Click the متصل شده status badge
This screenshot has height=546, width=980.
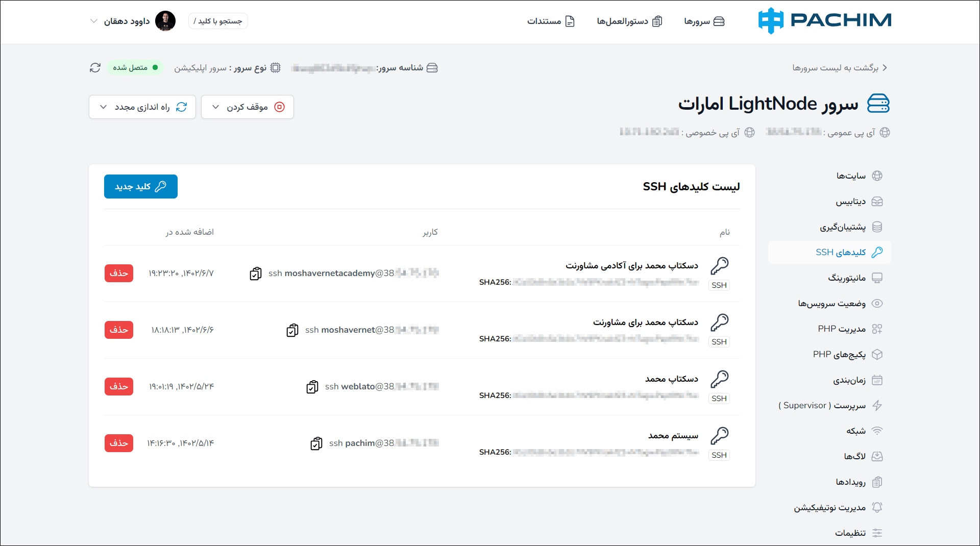point(135,68)
